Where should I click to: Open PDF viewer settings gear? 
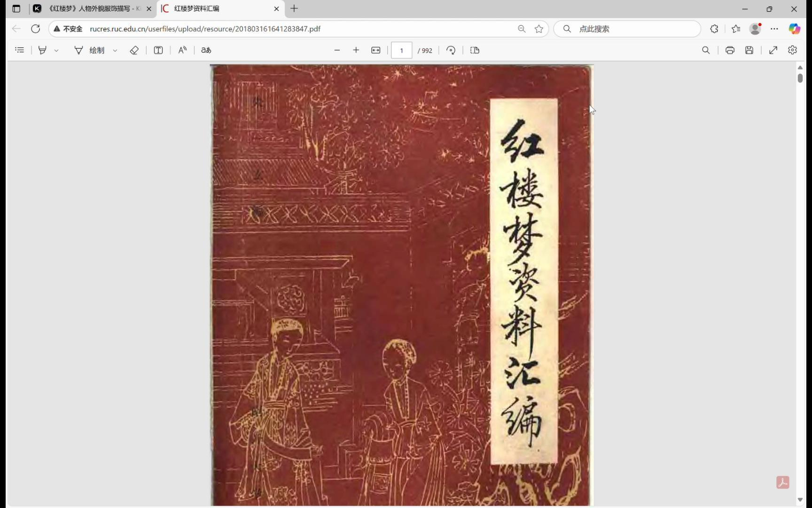793,50
